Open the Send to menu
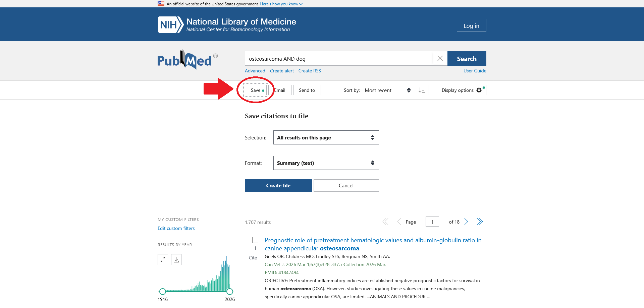Image resolution: width=644 pixels, height=308 pixels. 307,90
